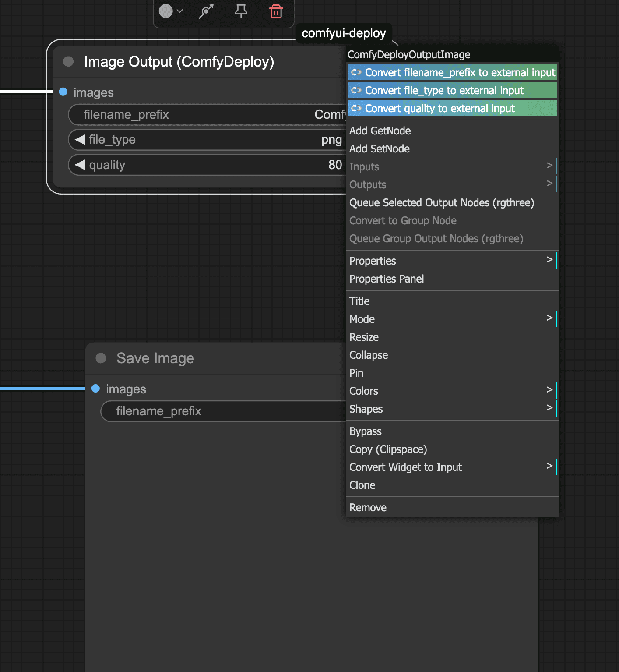619x672 pixels.
Task: Decrease quality with the left arrow
Action: click(x=80, y=165)
